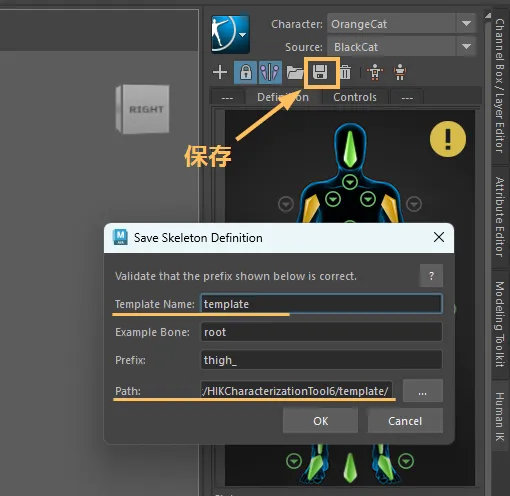Click the yellow warning exclamation icon
Viewport: 510px width, 496px height.
pyautogui.click(x=448, y=139)
